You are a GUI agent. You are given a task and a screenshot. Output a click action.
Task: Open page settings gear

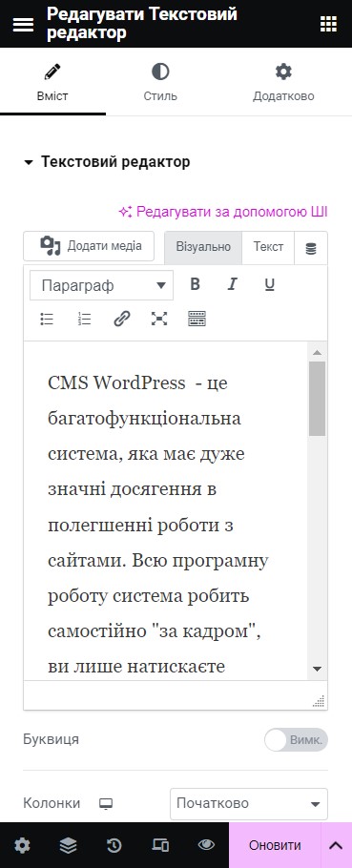[x=22, y=845]
